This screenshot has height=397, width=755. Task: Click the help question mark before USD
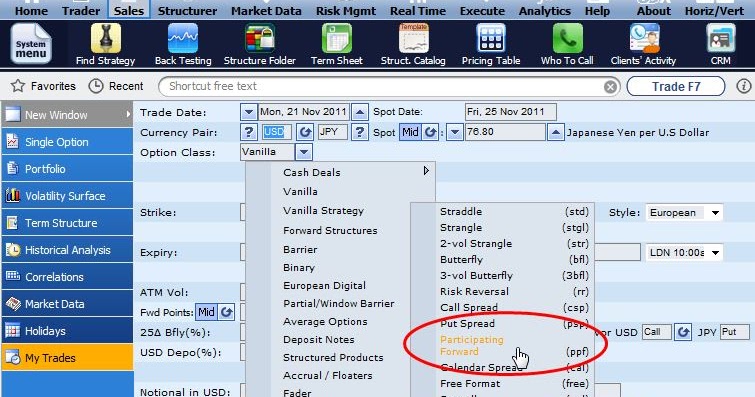248,132
